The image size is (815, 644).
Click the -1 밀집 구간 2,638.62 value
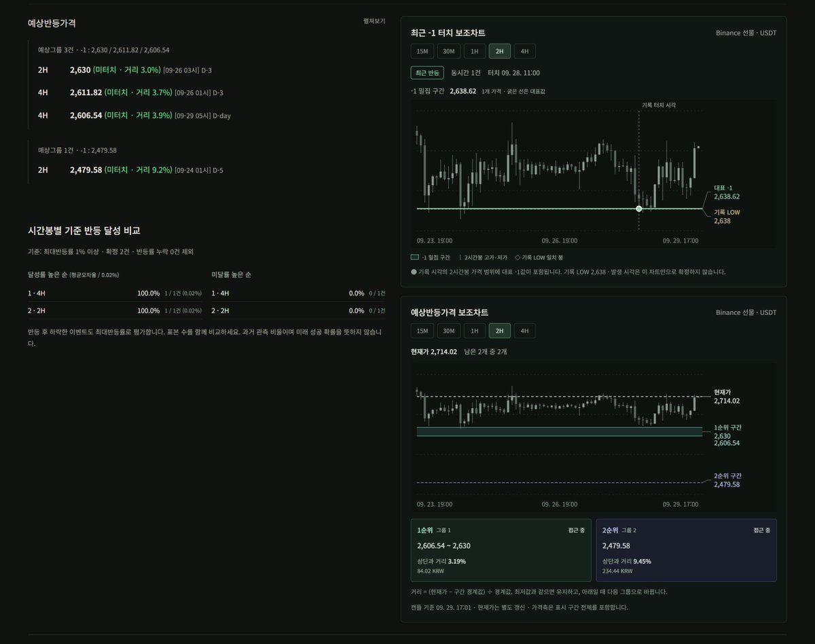(x=463, y=90)
